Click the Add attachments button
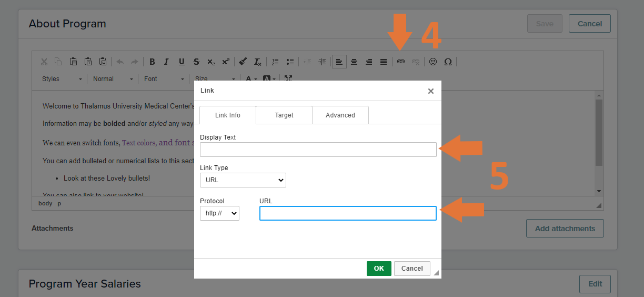 pyautogui.click(x=565, y=229)
